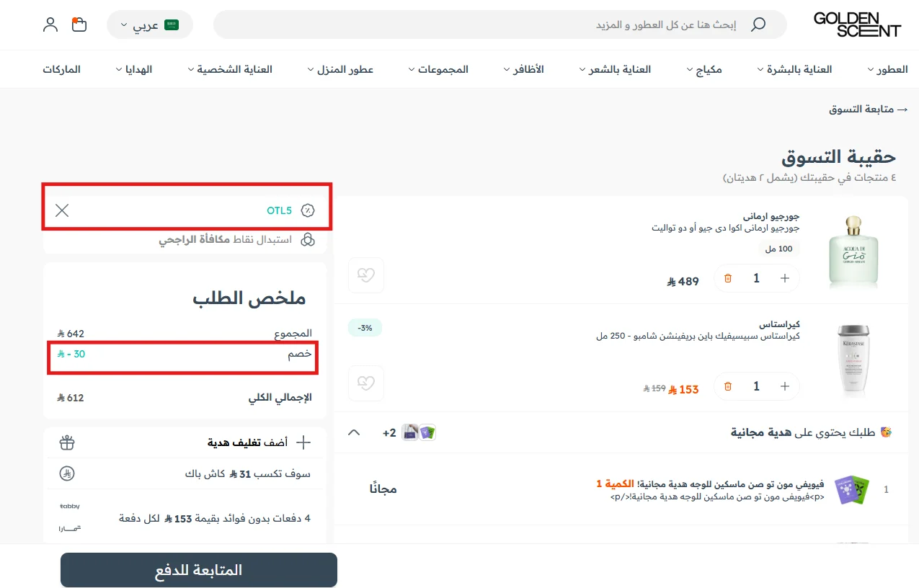The height and width of the screenshot is (588, 919).
Task: Expand the الأظافر menu
Action: pyautogui.click(x=523, y=69)
